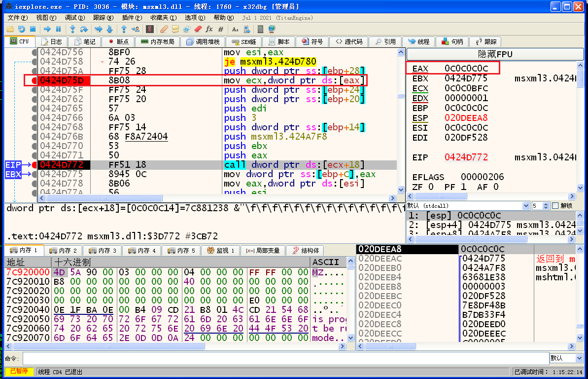This screenshot has height=379, width=588.
Task: Enable the 解锁 checkbox
Action: click(555, 206)
